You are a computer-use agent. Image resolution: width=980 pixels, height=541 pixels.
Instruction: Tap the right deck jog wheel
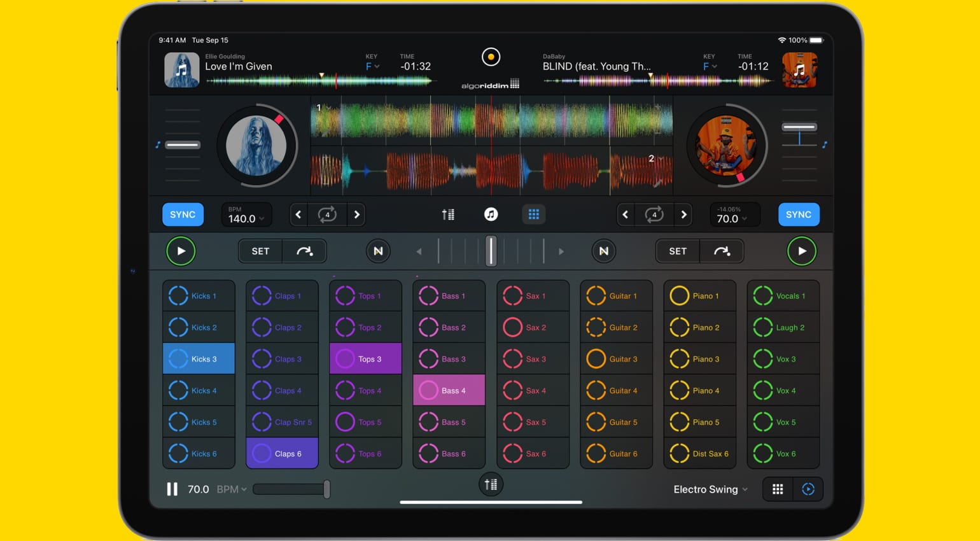(726, 145)
